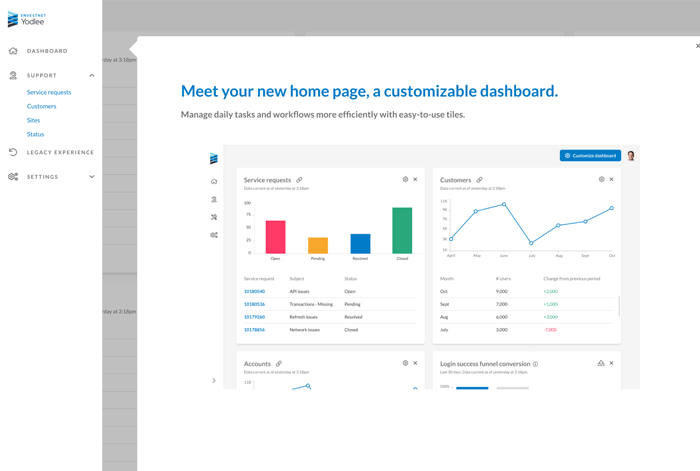Viewport: 700px width, 471px height.
Task: Click the green Closed bar in chart
Action: pos(402,231)
